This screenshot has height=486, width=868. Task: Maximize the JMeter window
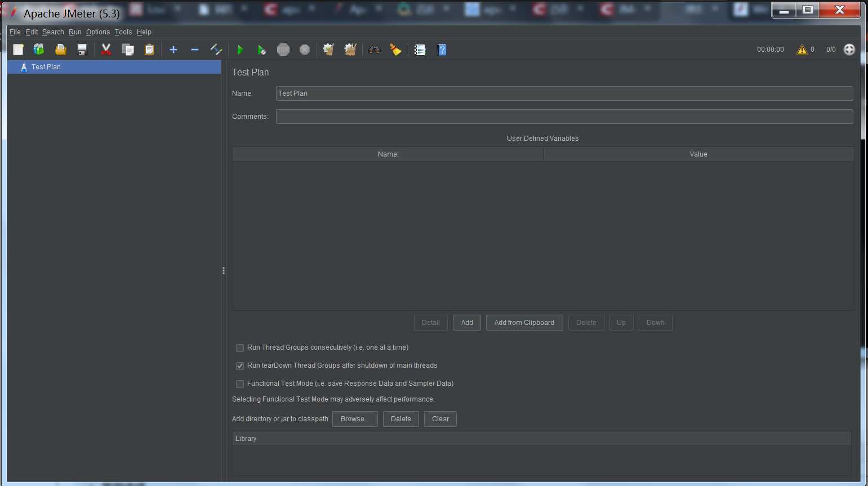[808, 10]
